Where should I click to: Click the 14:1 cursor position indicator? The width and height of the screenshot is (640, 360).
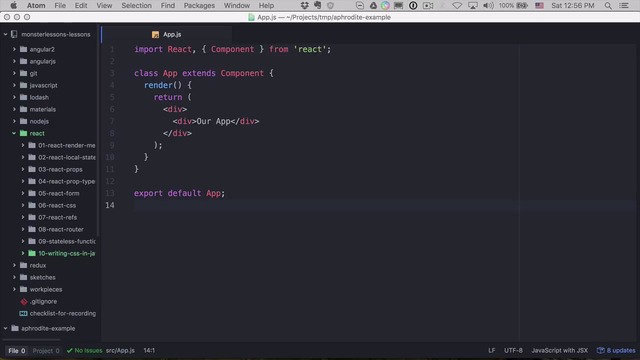(x=149, y=351)
